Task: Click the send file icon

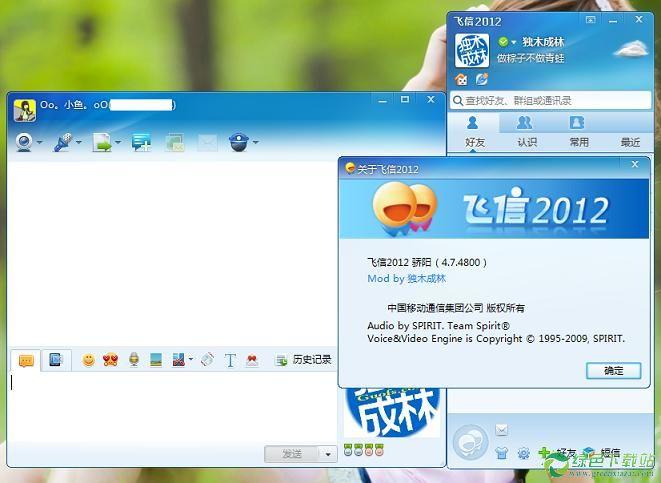Action: tap(102, 142)
